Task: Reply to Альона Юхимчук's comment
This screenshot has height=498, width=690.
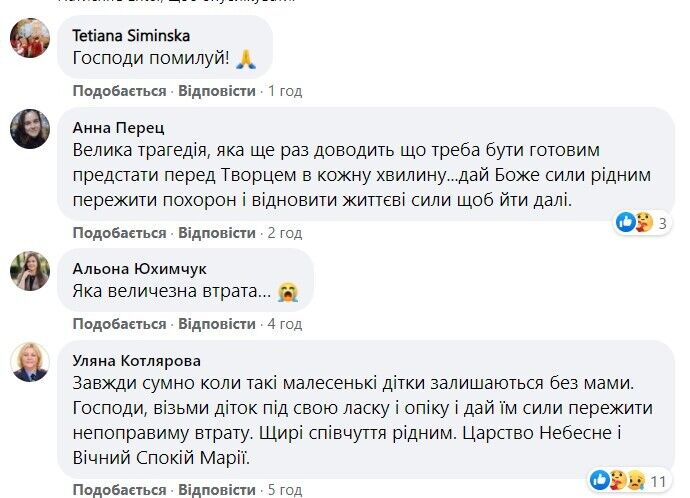Action: point(217,324)
